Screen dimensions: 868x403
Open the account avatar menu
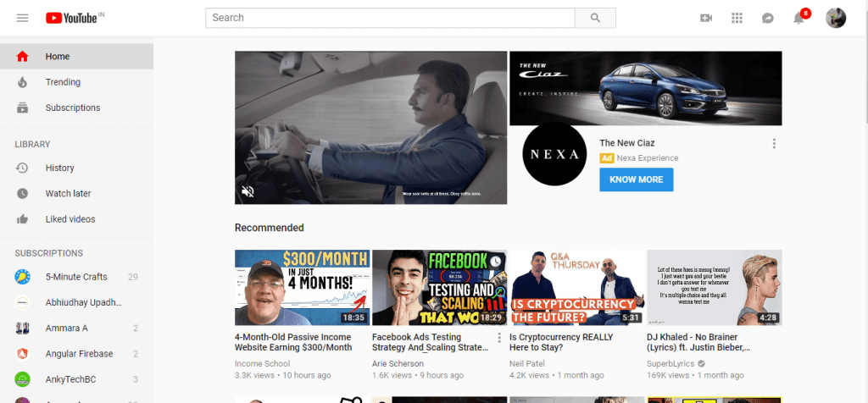tap(835, 18)
